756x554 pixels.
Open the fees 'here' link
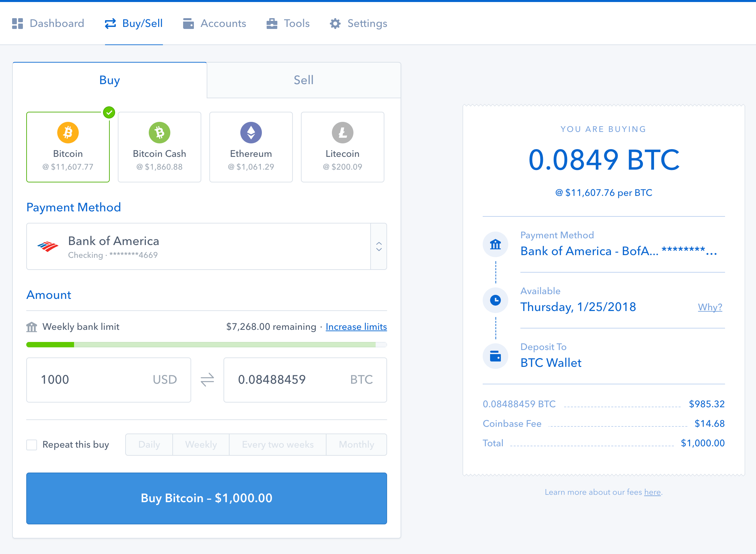[652, 492]
